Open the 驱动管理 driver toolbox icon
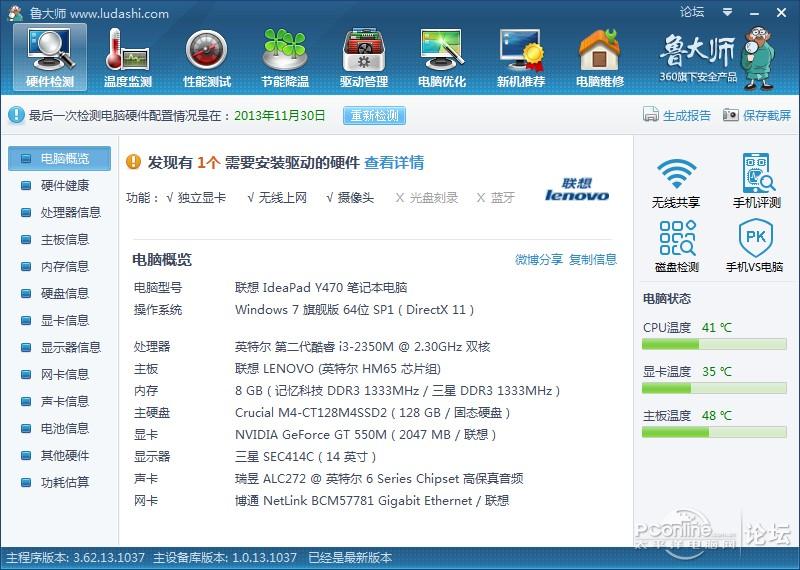The width and height of the screenshot is (800, 570). 364,58
